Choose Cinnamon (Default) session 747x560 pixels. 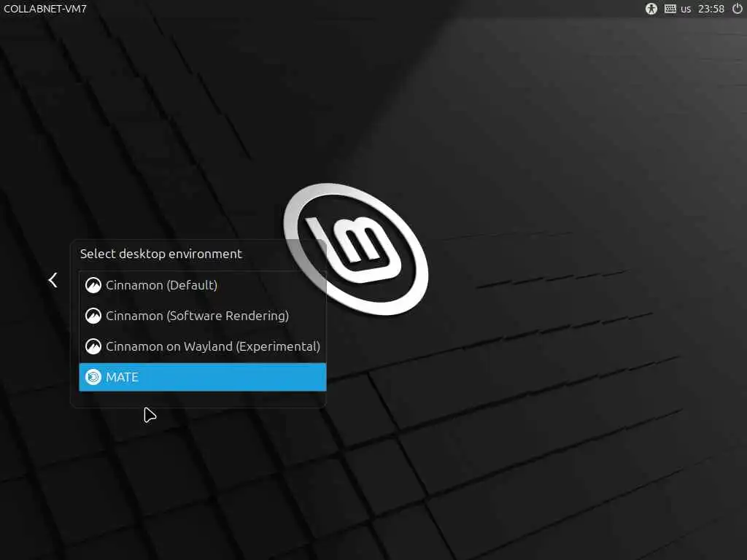tap(203, 285)
